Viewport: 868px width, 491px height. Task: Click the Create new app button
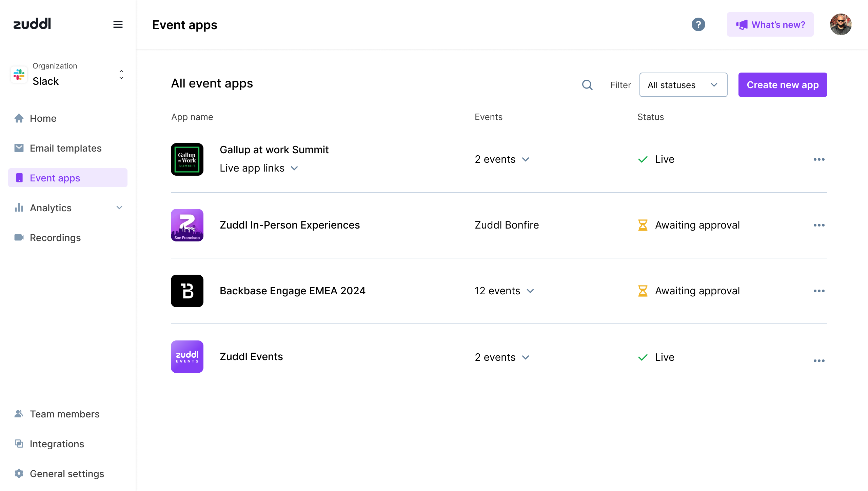coord(783,85)
